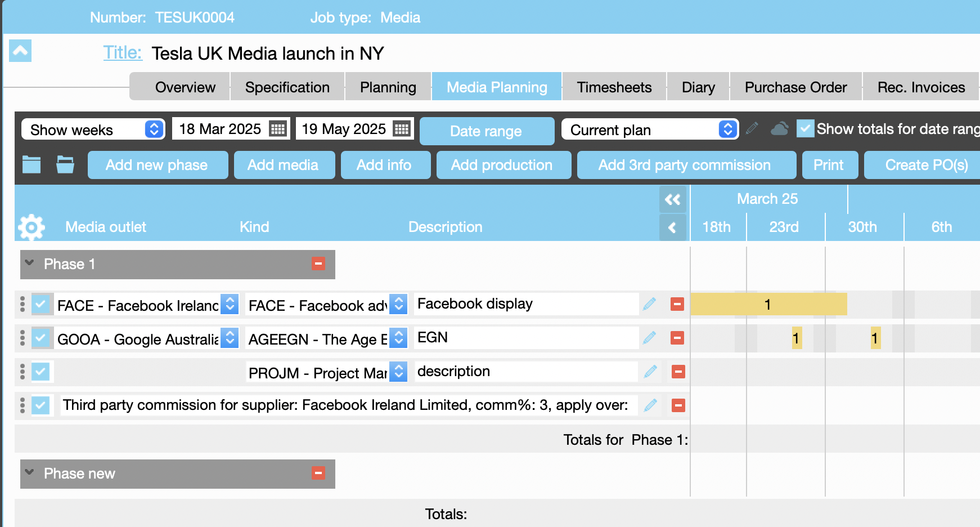The width and height of the screenshot is (980, 527).
Task: Click the double left arrow in the timeline header
Action: point(672,199)
